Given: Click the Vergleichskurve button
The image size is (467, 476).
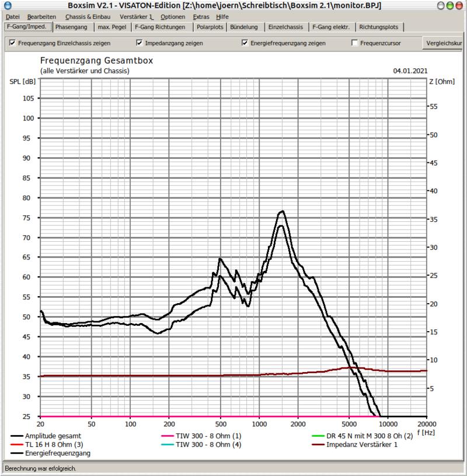Looking at the screenshot, I should click(444, 43).
